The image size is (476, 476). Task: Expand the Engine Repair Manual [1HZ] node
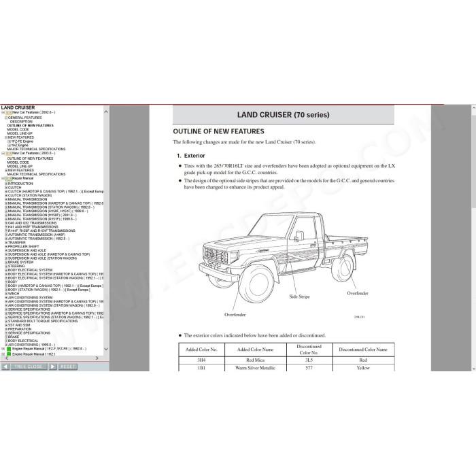(x=3, y=354)
